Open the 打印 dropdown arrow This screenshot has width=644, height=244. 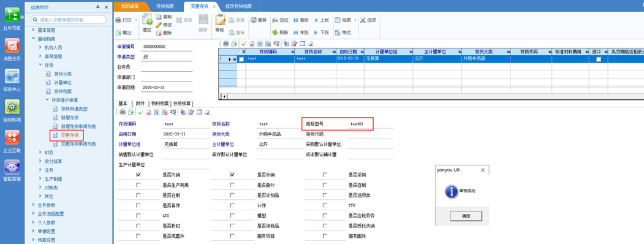(136, 20)
